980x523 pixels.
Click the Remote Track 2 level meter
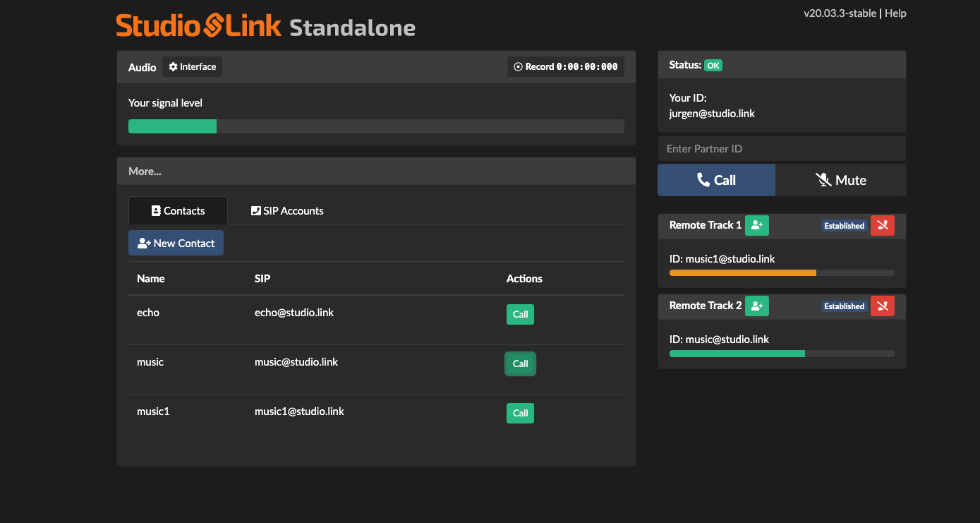pyautogui.click(x=782, y=353)
